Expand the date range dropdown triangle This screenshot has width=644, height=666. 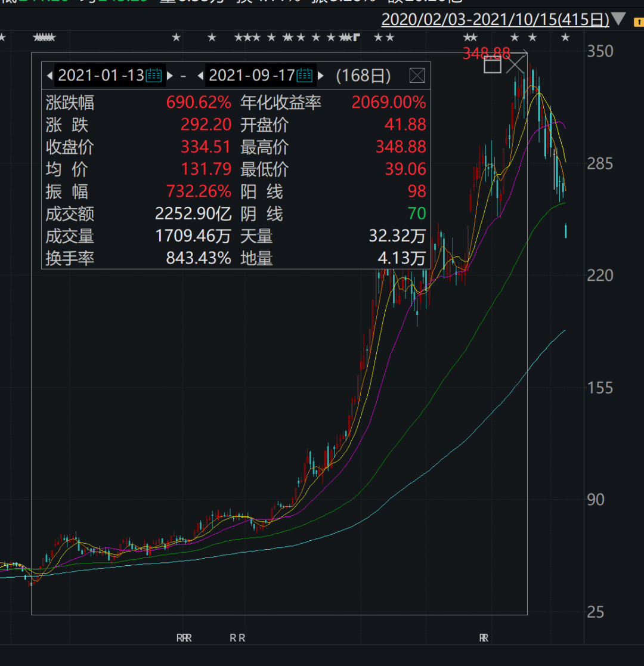(x=618, y=20)
